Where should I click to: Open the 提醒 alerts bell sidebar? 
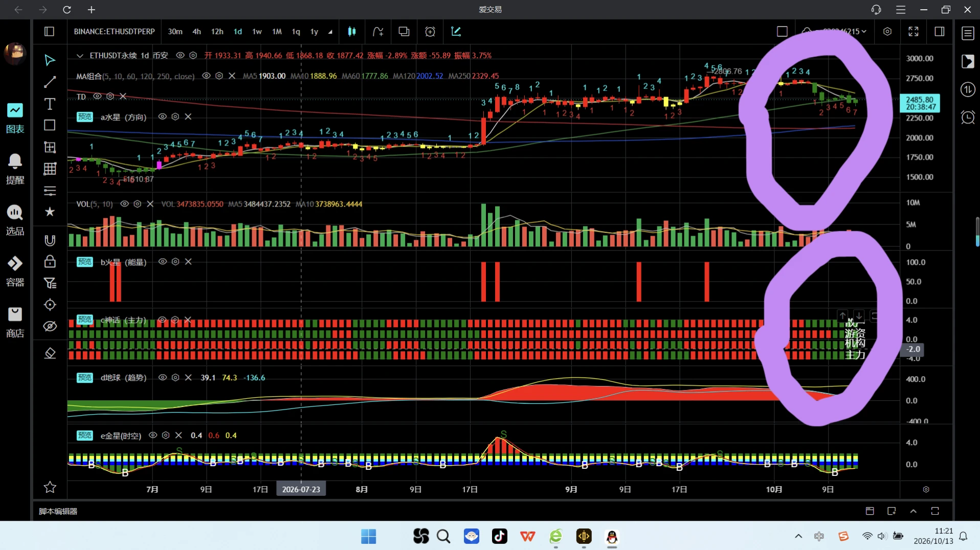tap(15, 169)
